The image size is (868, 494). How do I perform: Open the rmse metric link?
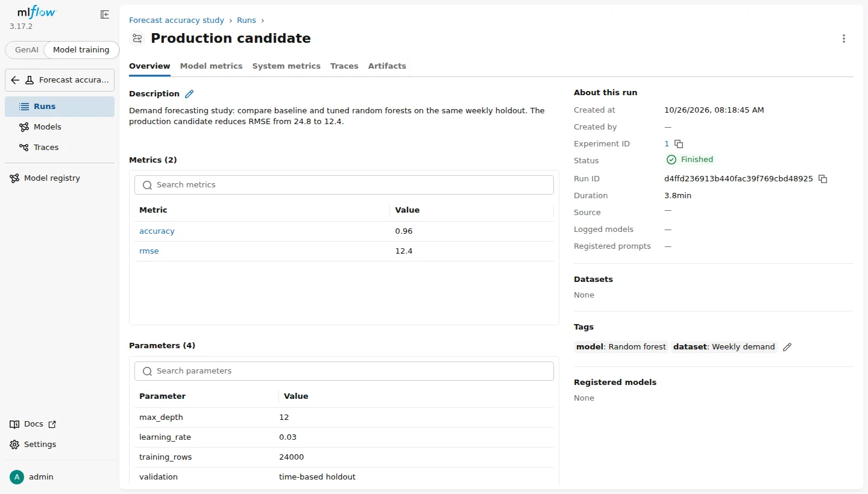pos(149,251)
